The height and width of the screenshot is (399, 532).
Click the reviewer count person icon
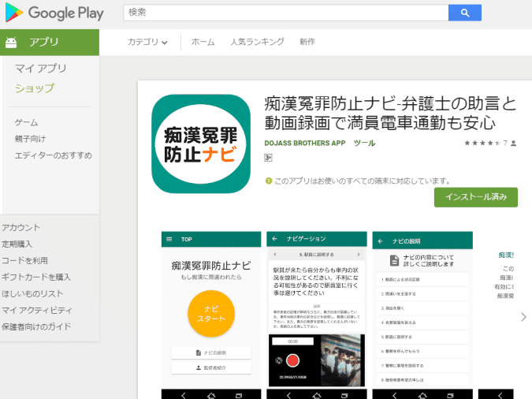(x=513, y=144)
